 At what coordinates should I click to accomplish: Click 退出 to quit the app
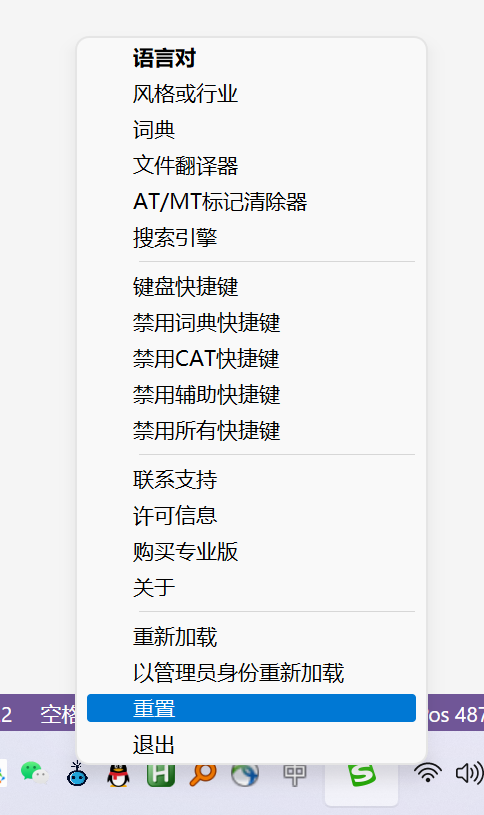pos(251,744)
